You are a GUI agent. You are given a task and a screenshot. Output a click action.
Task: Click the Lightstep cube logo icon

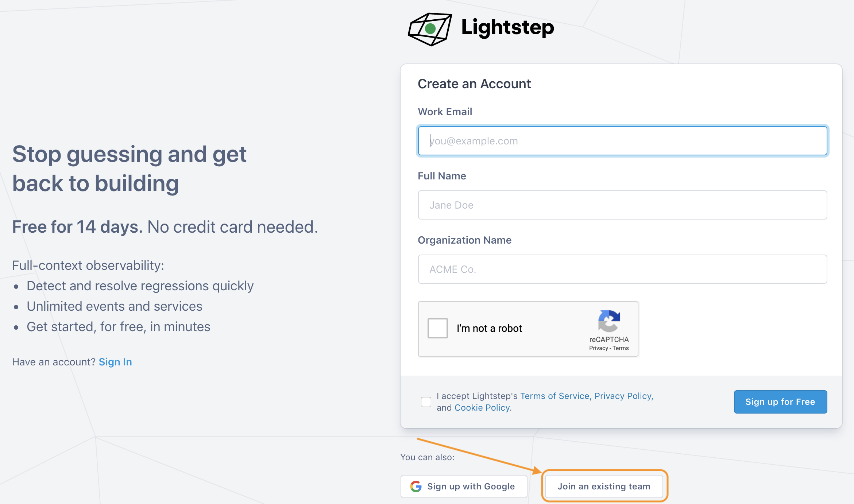[x=430, y=29]
